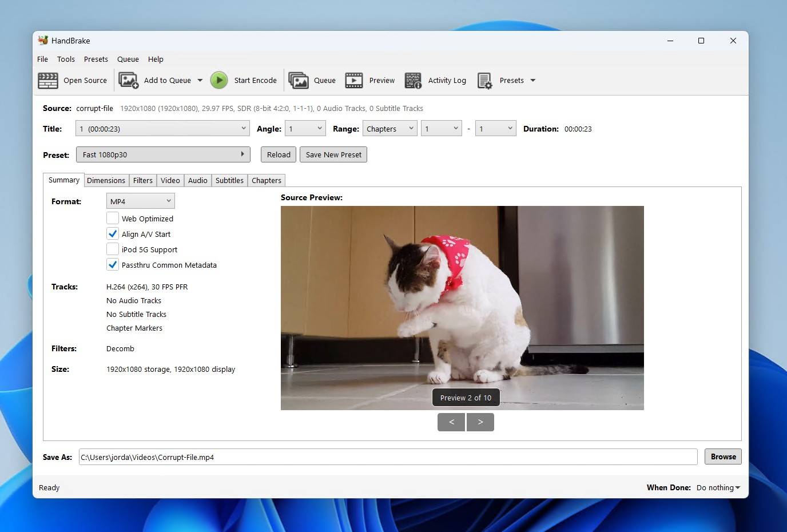Open the Angle dropdown

pyautogui.click(x=305, y=129)
